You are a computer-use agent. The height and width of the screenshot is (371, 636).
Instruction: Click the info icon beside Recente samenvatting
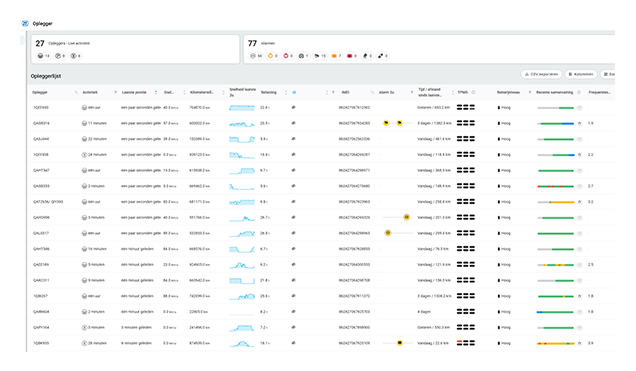(579, 92)
